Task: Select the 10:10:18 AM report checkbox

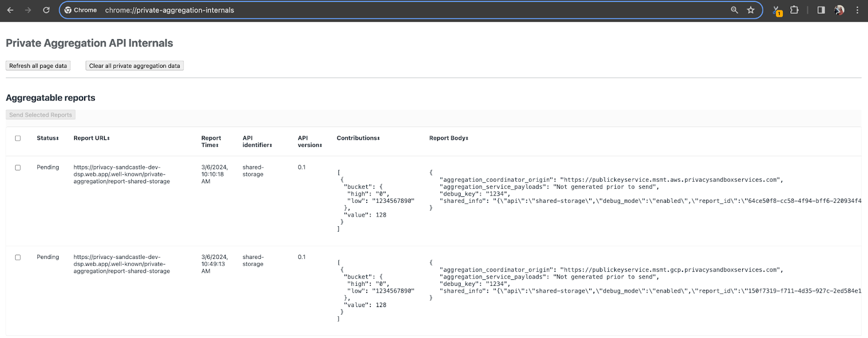Action: (x=18, y=168)
